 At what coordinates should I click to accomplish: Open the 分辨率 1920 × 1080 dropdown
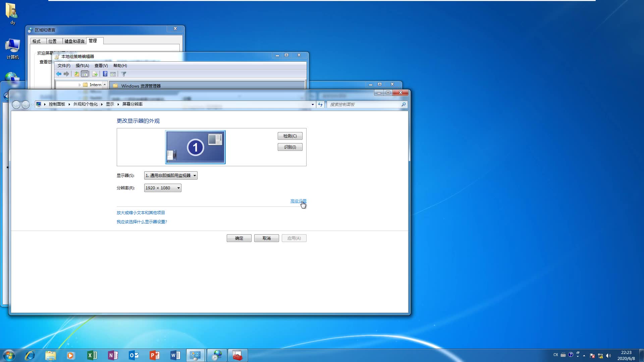pyautogui.click(x=163, y=188)
